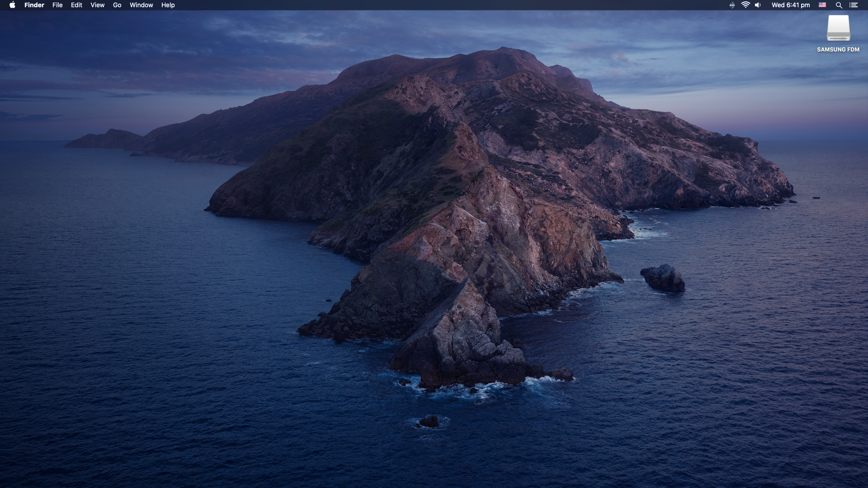Image resolution: width=868 pixels, height=488 pixels.
Task: Click the empty menu bar center area
Action: coord(434,5)
